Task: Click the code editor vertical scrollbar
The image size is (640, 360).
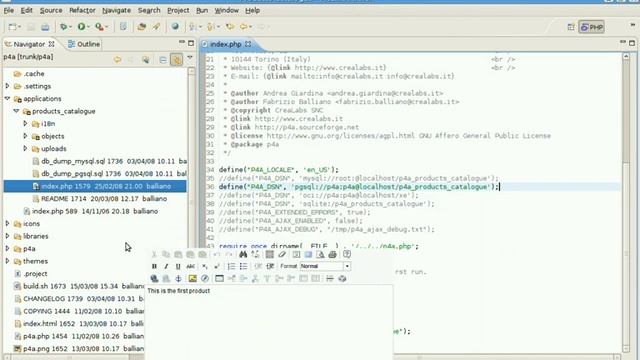Action: [626, 202]
